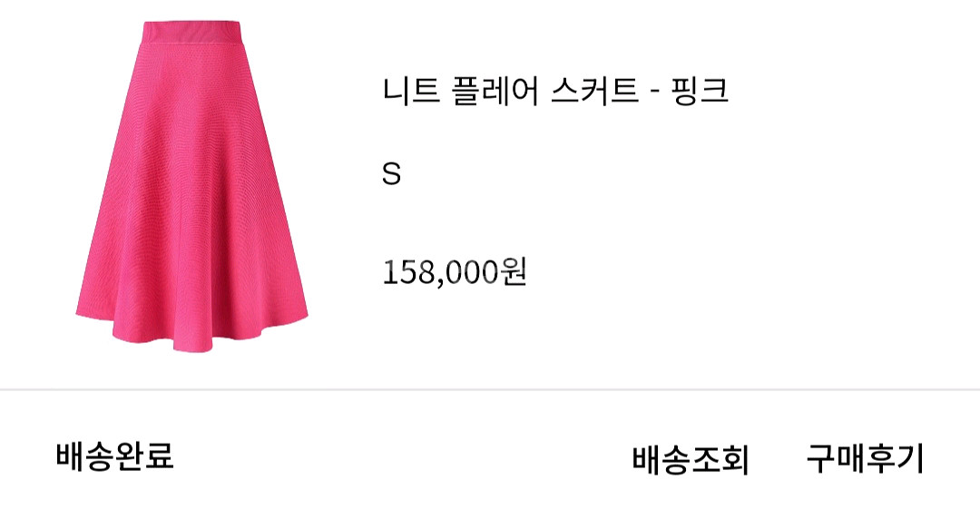
Task: Open the 구매후기 purchase review button
Action: pyautogui.click(x=865, y=459)
